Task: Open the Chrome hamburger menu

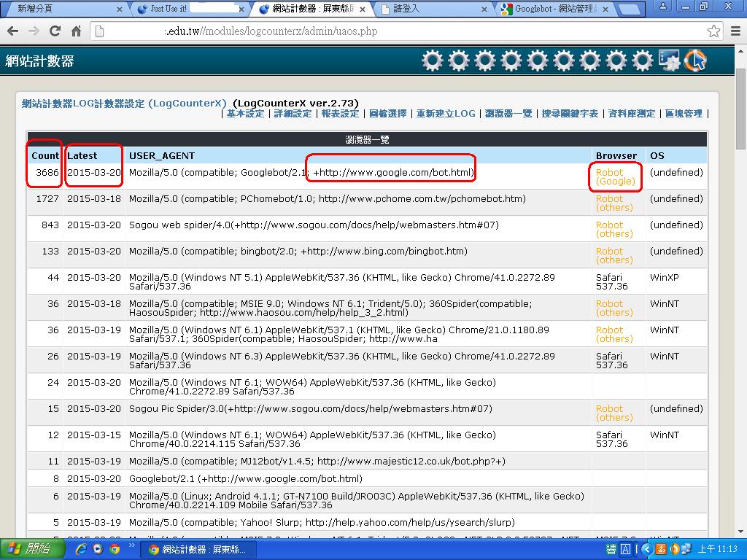Action: [734, 31]
